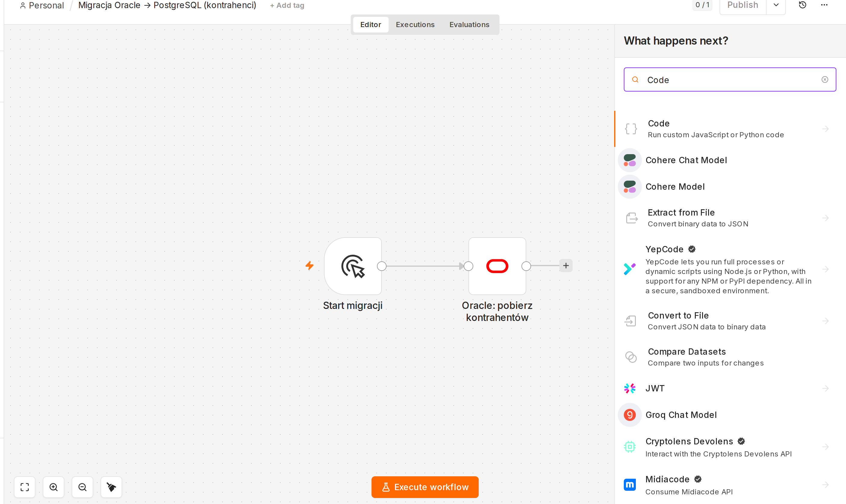Click 'Consume Midiacode API' description
The width and height of the screenshot is (846, 504).
click(689, 492)
